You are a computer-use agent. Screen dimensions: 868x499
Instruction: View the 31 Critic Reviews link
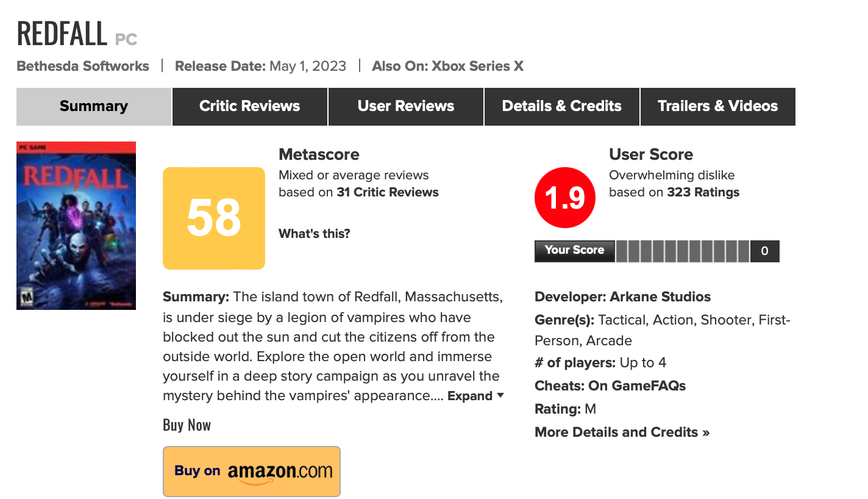(x=388, y=192)
